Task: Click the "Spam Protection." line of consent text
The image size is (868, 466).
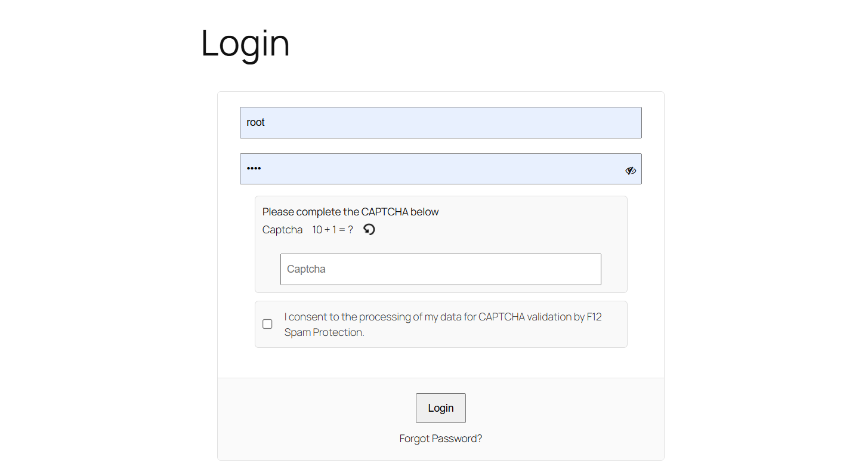Action: coord(324,332)
